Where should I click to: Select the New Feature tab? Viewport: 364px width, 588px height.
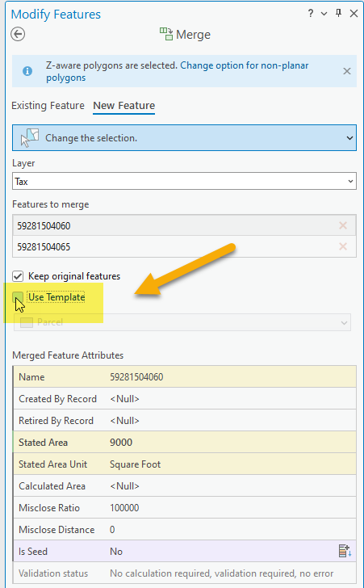click(124, 106)
